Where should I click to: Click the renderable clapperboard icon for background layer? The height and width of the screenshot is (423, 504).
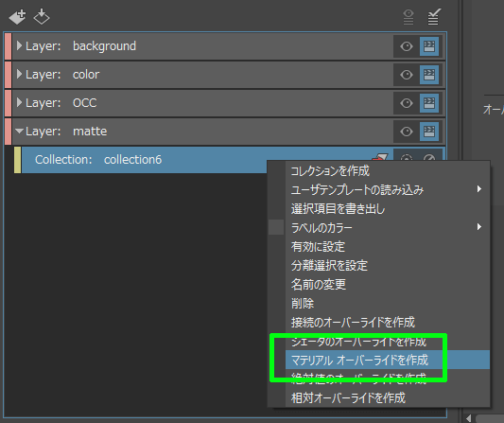429,46
